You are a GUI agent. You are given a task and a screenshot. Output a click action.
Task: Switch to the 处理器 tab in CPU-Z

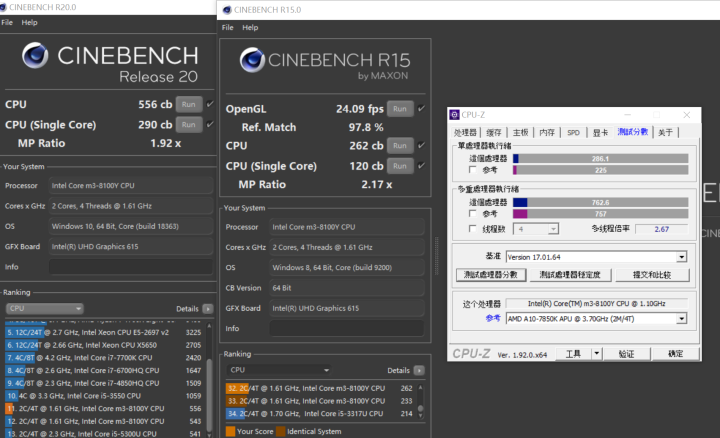465,133
